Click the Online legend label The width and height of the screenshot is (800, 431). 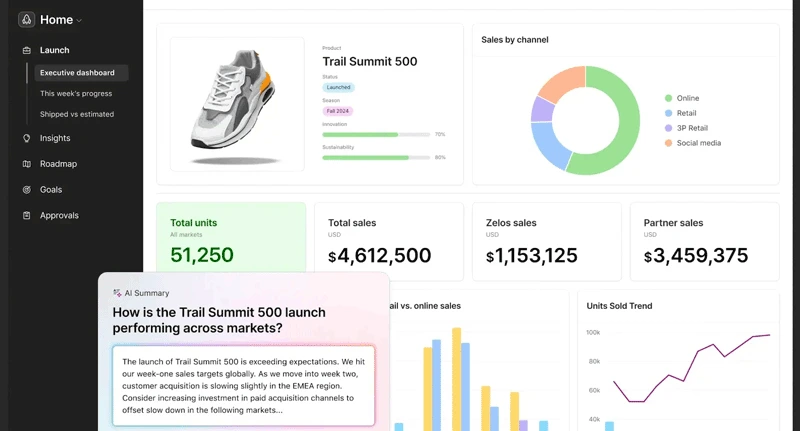tap(688, 98)
